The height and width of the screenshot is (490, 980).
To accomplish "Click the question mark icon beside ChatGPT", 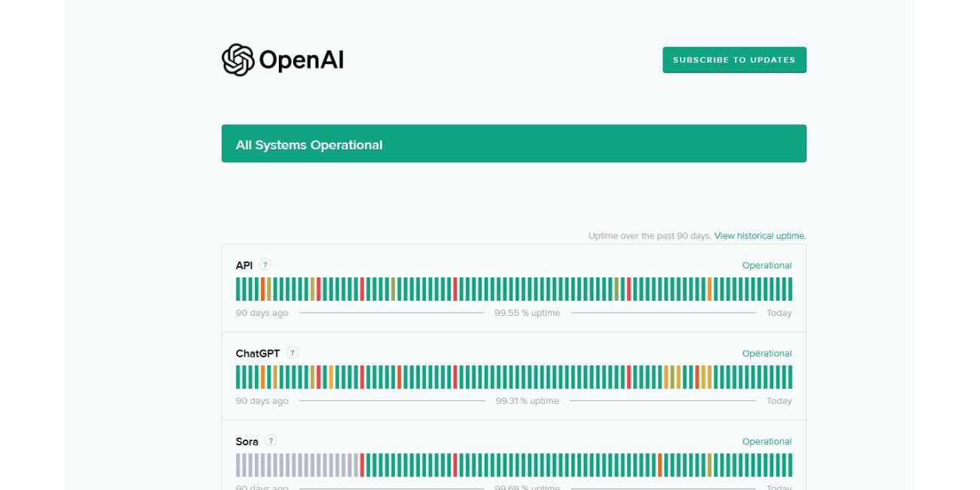I will 292,353.
